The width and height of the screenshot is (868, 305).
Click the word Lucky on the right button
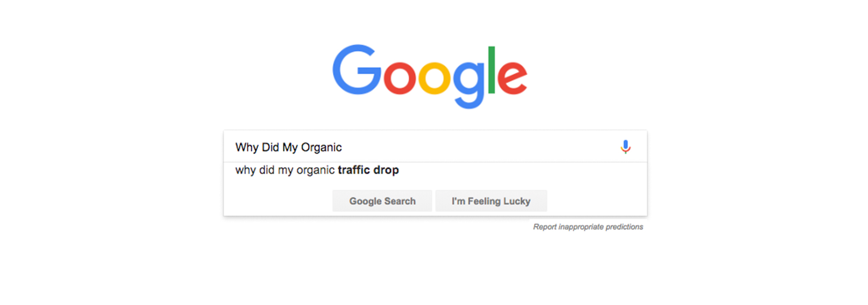pyautogui.click(x=516, y=201)
